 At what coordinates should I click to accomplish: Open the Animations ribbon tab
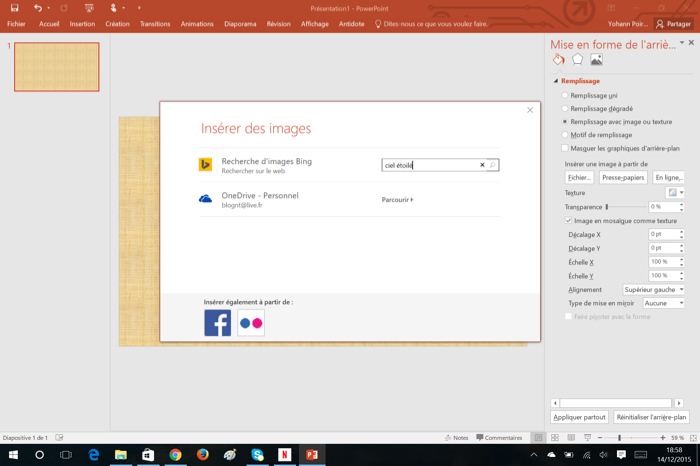click(x=197, y=24)
